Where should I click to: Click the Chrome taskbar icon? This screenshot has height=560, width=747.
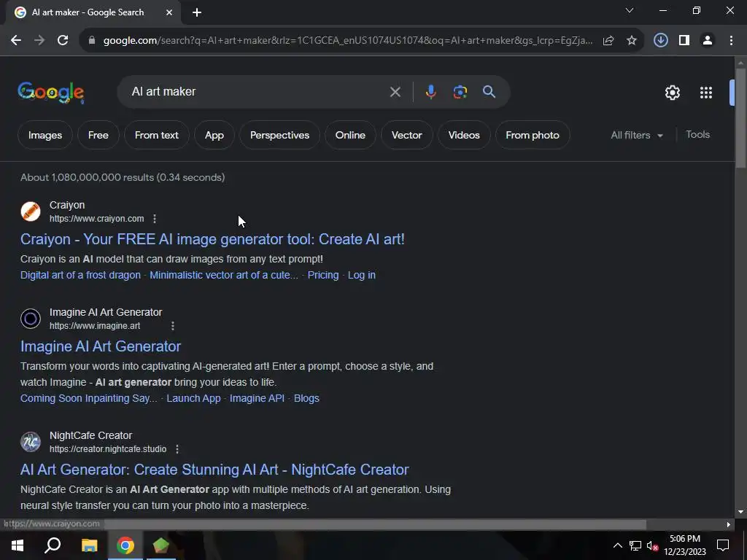click(125, 545)
